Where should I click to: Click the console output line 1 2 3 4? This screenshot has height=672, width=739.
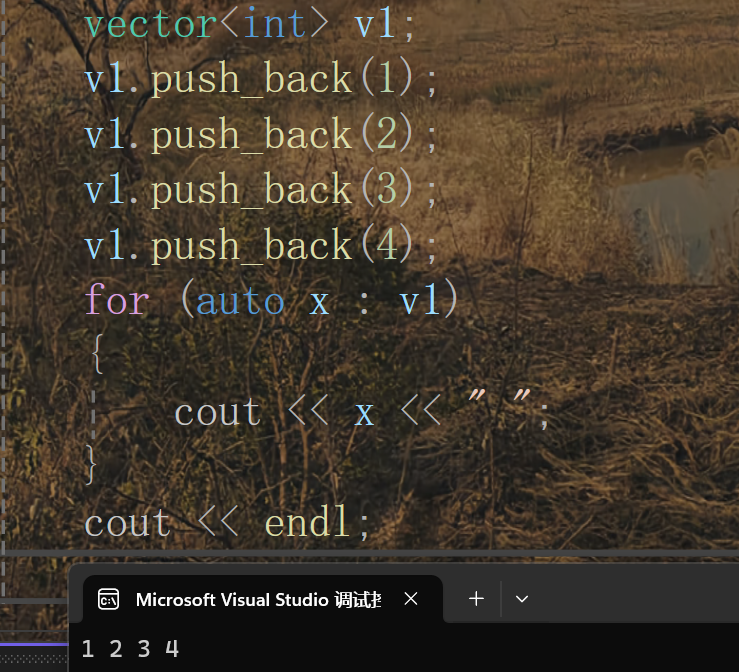(x=130, y=648)
